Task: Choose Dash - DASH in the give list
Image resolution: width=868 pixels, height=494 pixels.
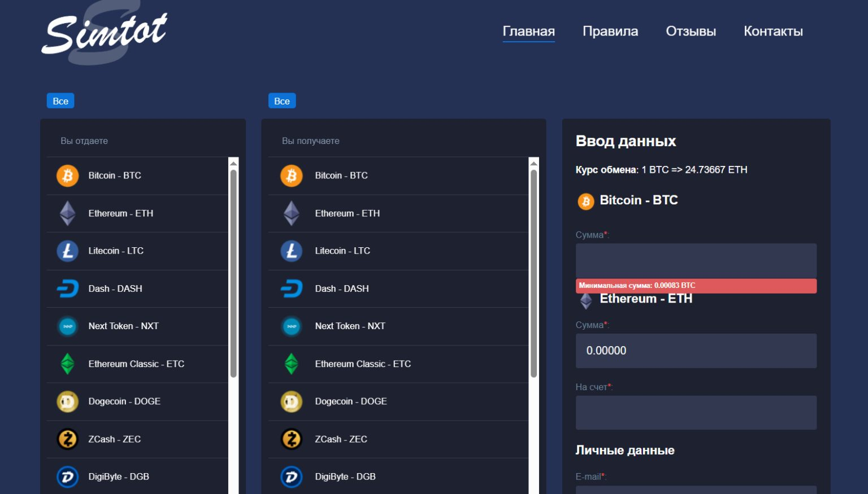Action: pos(137,288)
